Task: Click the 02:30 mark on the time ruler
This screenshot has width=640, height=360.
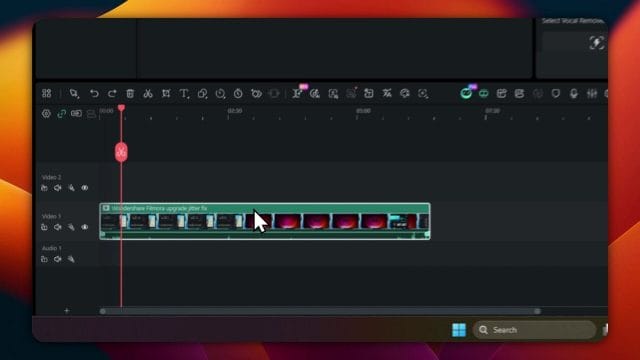Action: click(x=235, y=111)
